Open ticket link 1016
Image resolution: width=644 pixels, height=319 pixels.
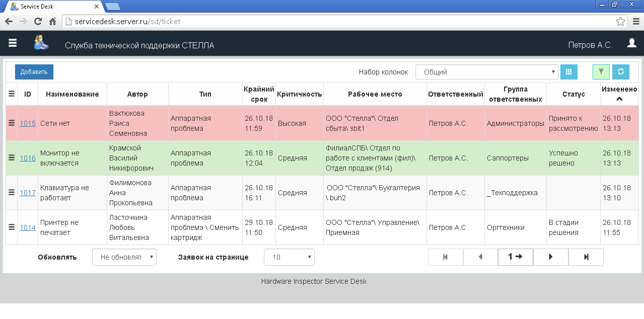point(28,158)
